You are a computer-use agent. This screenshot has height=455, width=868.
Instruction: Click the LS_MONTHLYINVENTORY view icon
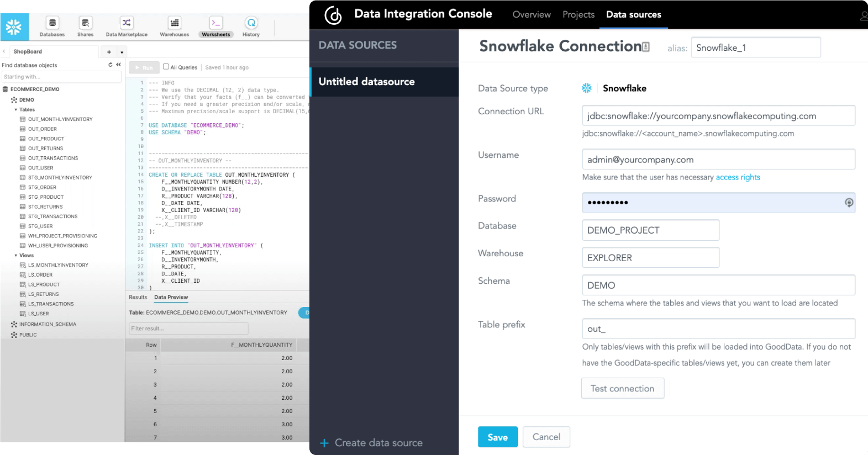pyautogui.click(x=23, y=265)
